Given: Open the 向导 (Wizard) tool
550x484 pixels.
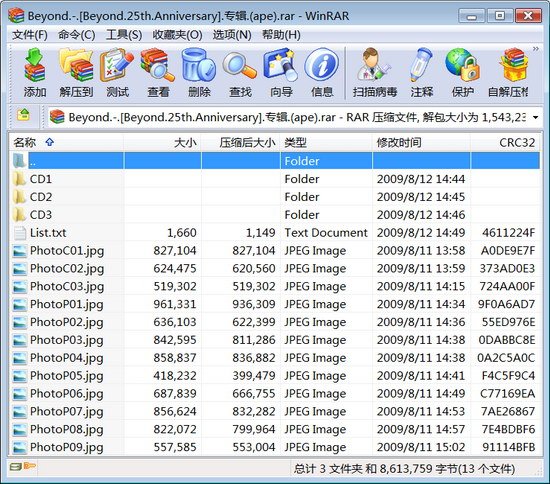Looking at the screenshot, I should pos(281,66).
